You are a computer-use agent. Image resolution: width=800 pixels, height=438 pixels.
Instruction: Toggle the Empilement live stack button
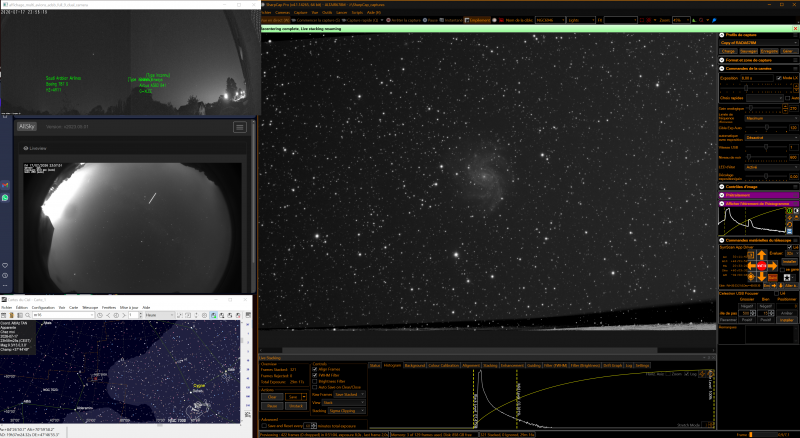click(477, 20)
